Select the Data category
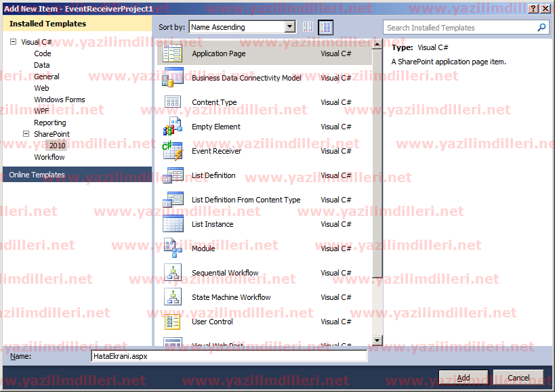The width and height of the screenshot is (555, 392). [x=42, y=65]
